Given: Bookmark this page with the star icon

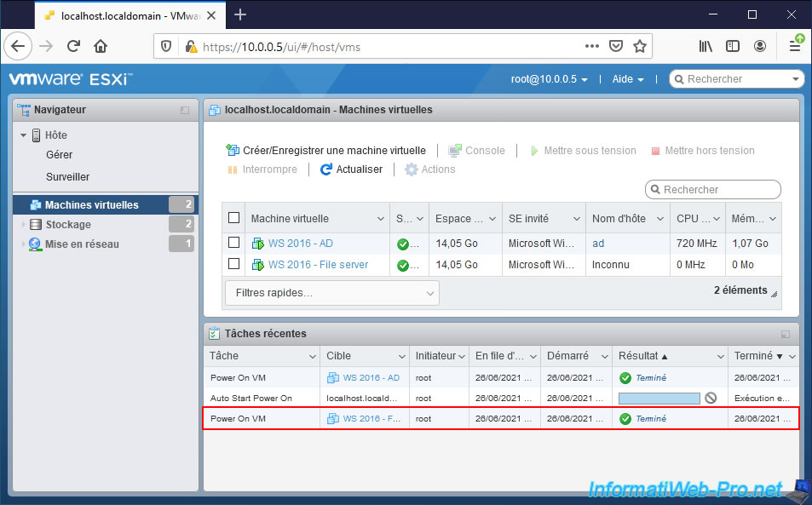Looking at the screenshot, I should 640,46.
